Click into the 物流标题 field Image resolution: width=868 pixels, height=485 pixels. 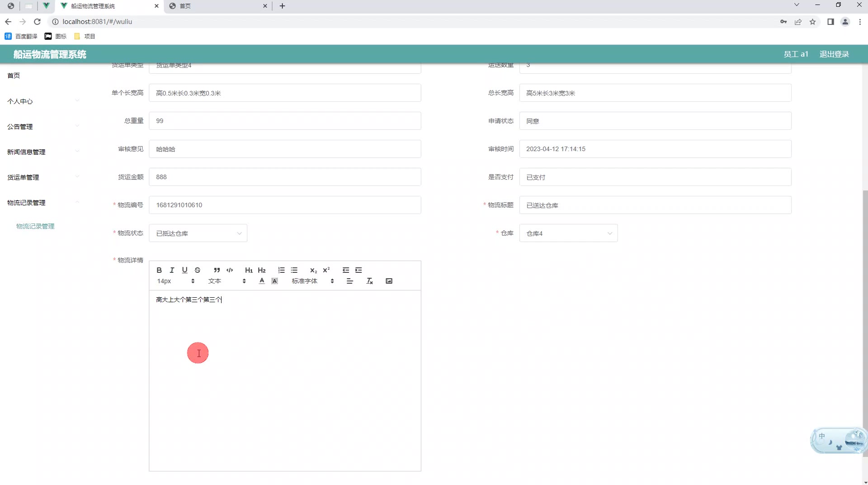pyautogui.click(x=655, y=205)
